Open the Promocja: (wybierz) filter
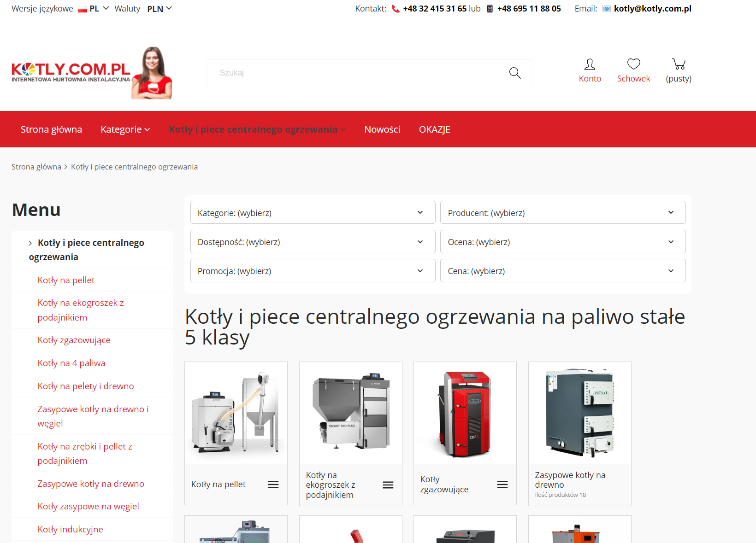756x543 pixels. 313,270
